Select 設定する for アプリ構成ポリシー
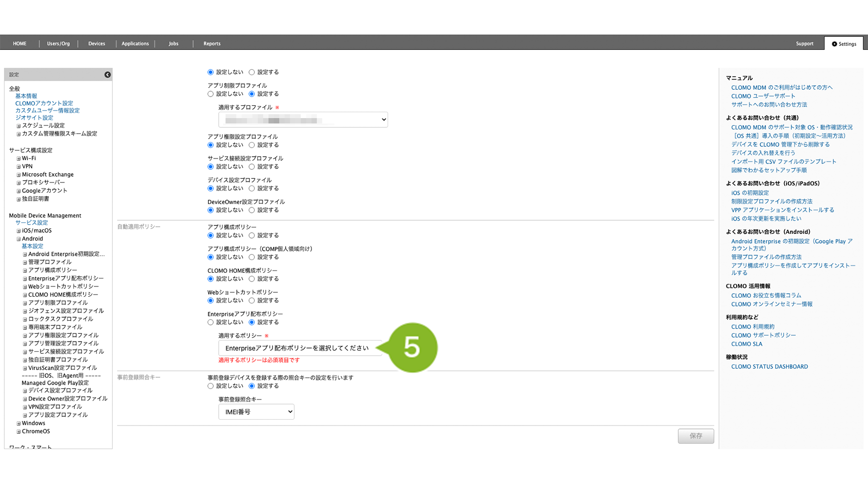This screenshot has height=488, width=868. pos(252,236)
